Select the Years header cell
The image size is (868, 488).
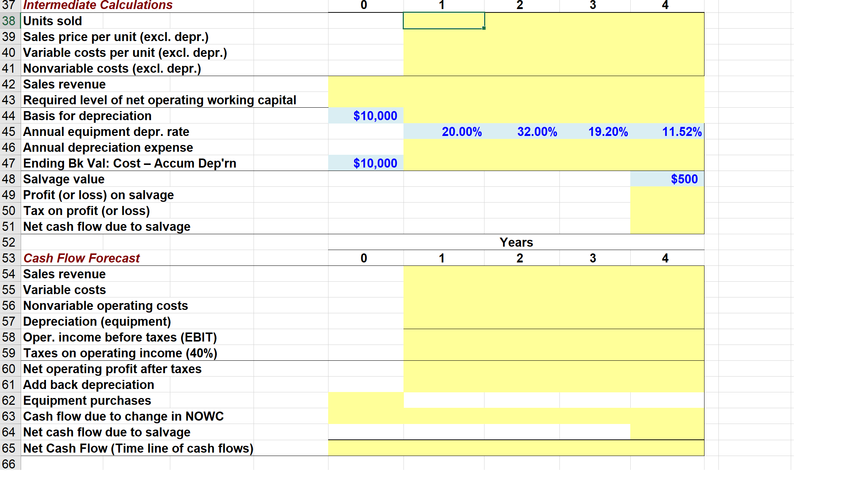[516, 242]
